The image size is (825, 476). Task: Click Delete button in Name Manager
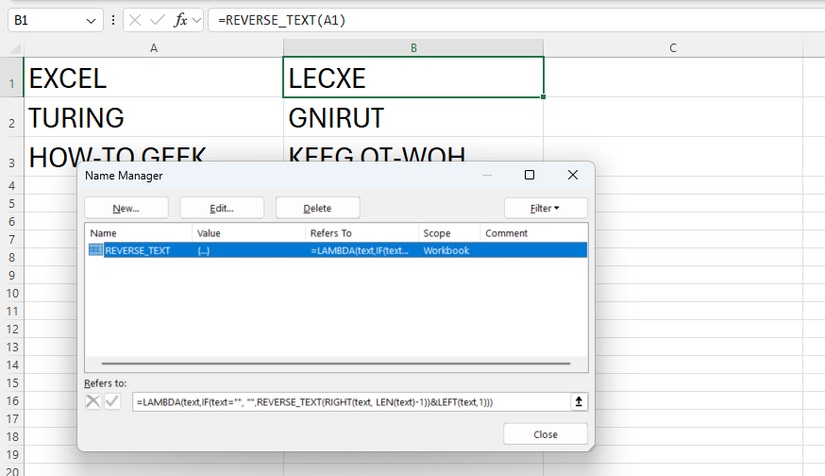[x=317, y=208]
